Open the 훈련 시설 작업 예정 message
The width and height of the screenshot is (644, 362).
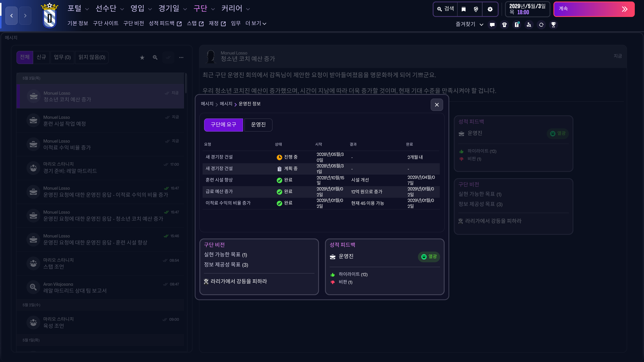pyautogui.click(x=100, y=120)
